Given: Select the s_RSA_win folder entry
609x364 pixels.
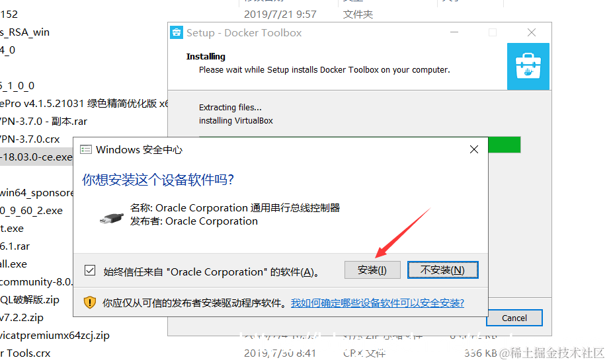Looking at the screenshot, I should (25, 32).
